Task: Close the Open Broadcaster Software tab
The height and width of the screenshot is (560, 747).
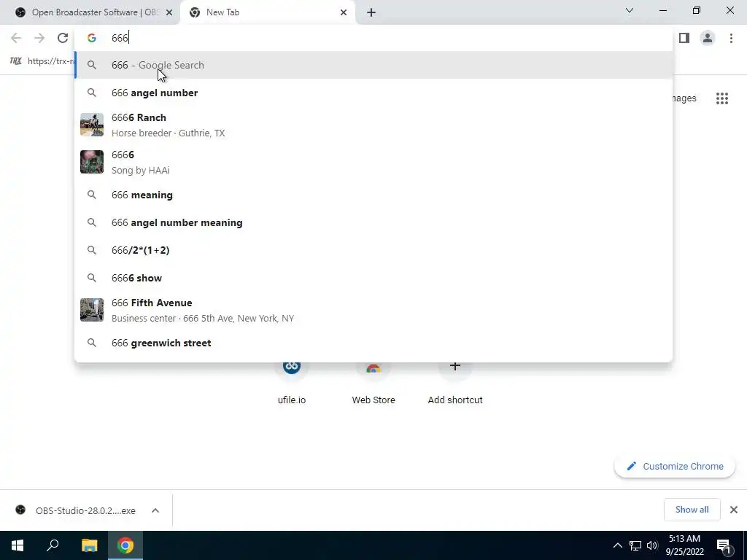Action: [x=169, y=13]
